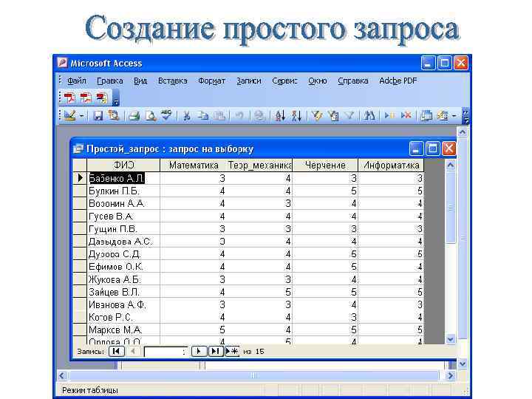Screen dimensions: 532x399
Task: Click Filter By Form icon
Action: click(334, 116)
